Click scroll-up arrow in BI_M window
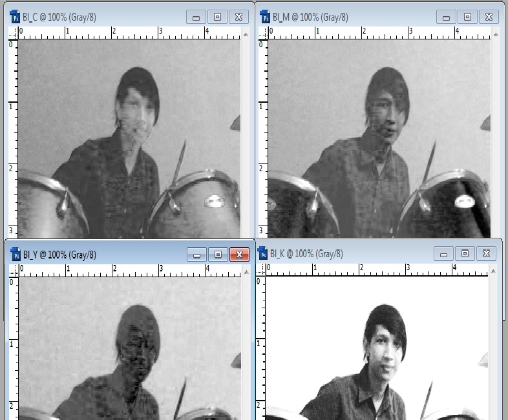Screen dimensions: 508x420 pos(496,34)
